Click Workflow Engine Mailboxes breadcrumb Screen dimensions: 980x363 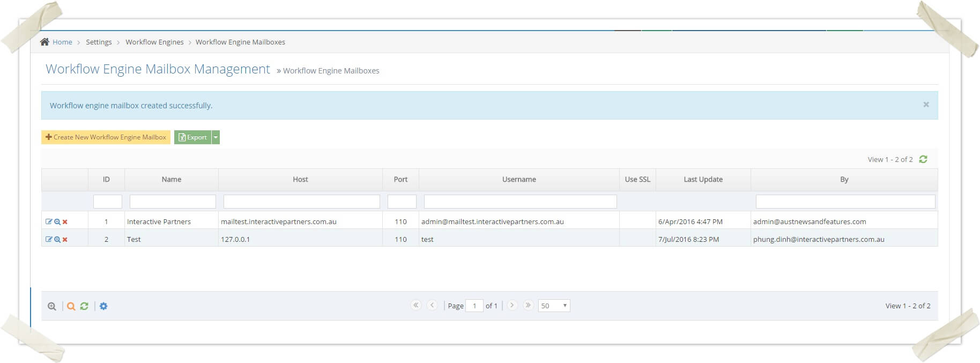click(x=240, y=42)
